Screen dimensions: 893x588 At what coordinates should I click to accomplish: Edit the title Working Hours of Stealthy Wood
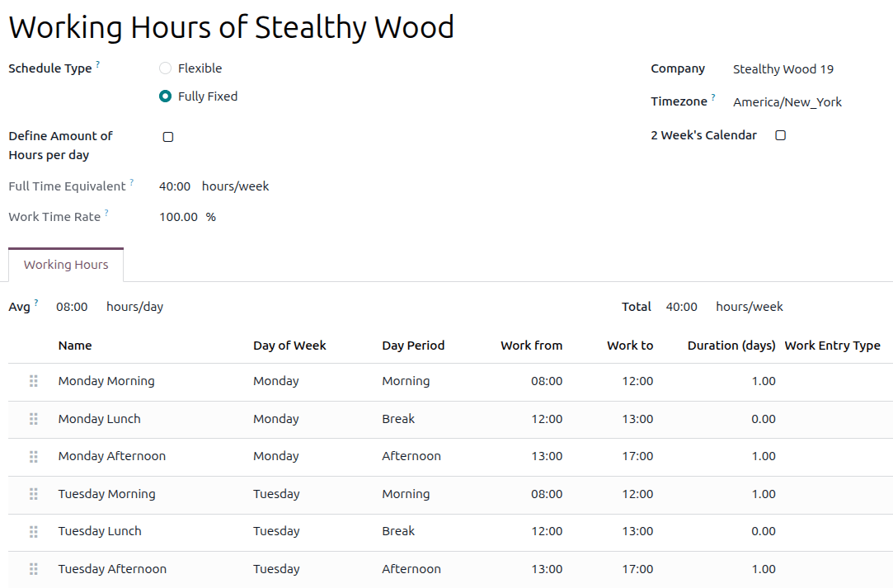click(231, 27)
